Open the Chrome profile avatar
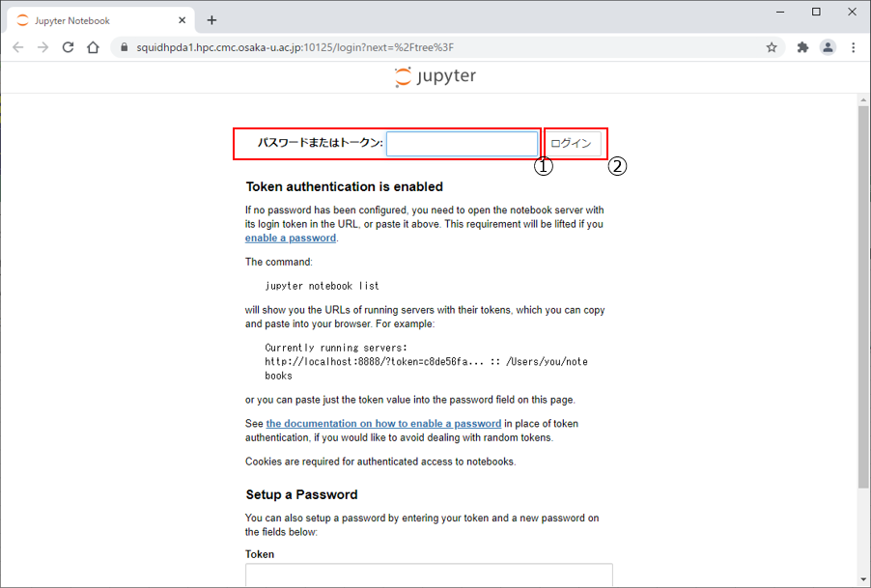 pyautogui.click(x=828, y=47)
